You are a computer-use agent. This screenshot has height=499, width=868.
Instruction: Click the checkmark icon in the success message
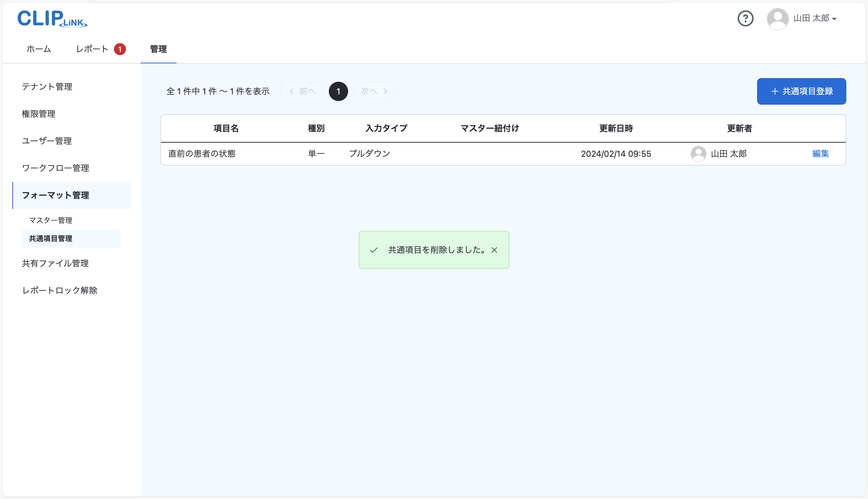coord(374,250)
